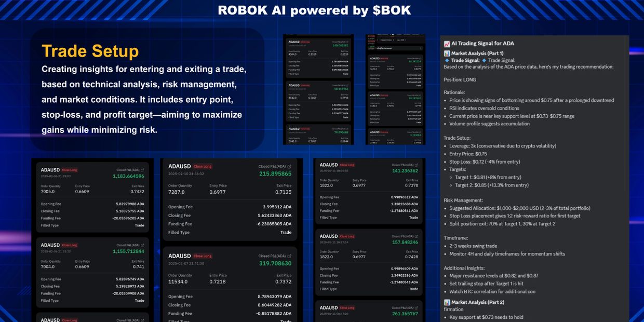Click opening fee 0.99896509 ADA
Image resolution: width=644 pixels, height=322 pixels.
404,269
